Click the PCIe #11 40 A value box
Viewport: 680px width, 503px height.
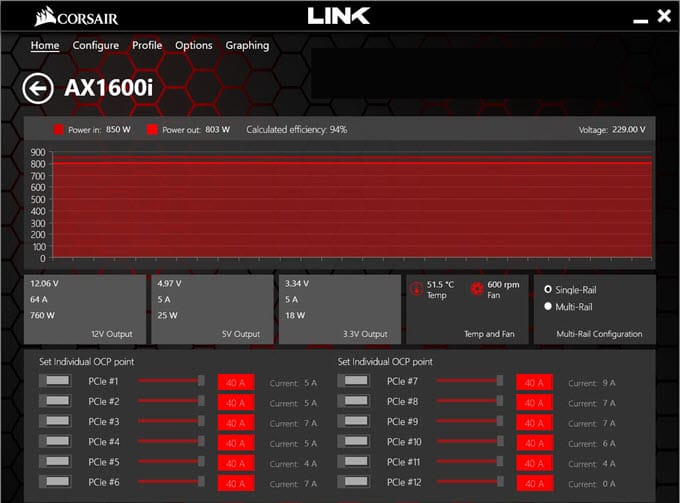535,463
